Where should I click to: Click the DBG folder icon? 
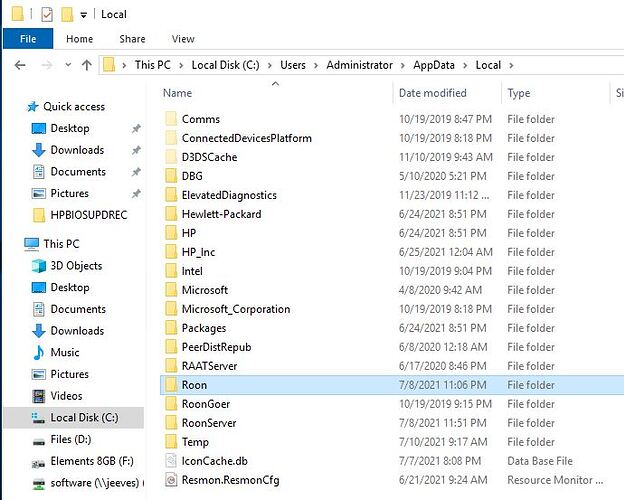click(171, 176)
